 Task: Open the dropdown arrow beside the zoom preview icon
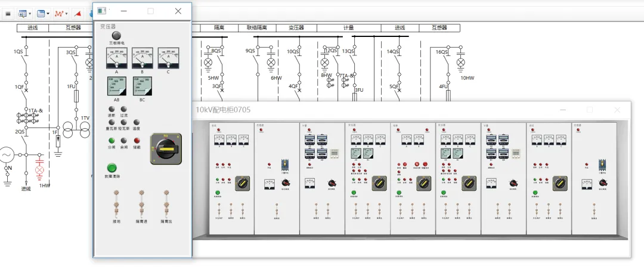[30, 14]
